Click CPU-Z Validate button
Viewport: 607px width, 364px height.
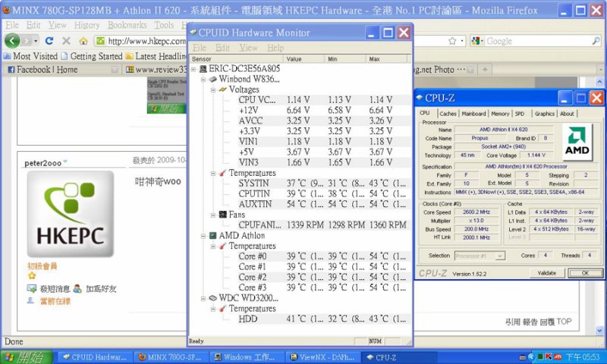(546, 273)
